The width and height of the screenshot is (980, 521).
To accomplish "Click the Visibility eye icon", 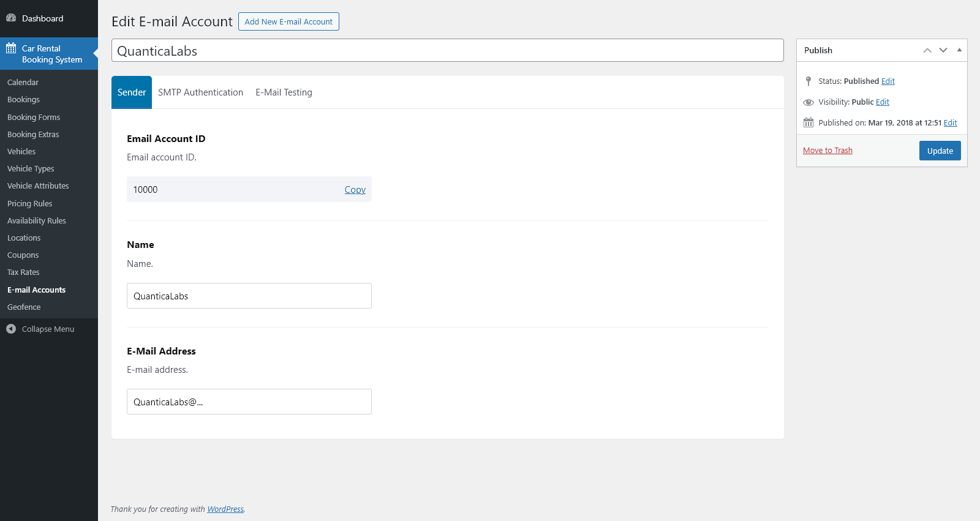I will 809,102.
